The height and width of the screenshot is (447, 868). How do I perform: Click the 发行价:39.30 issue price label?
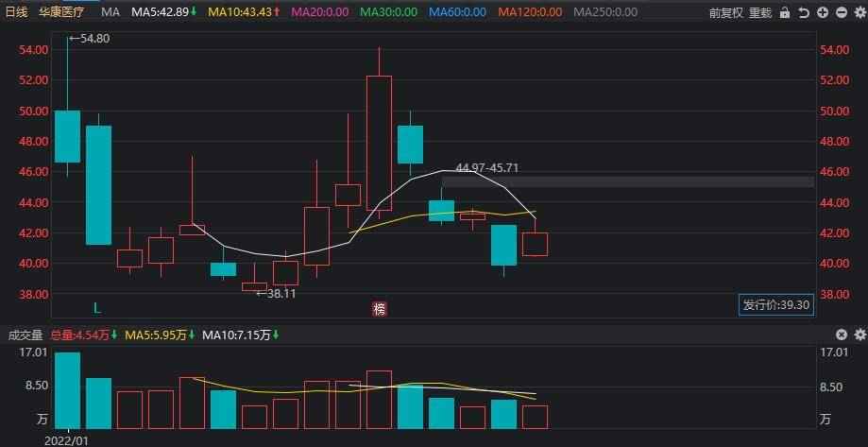point(775,304)
